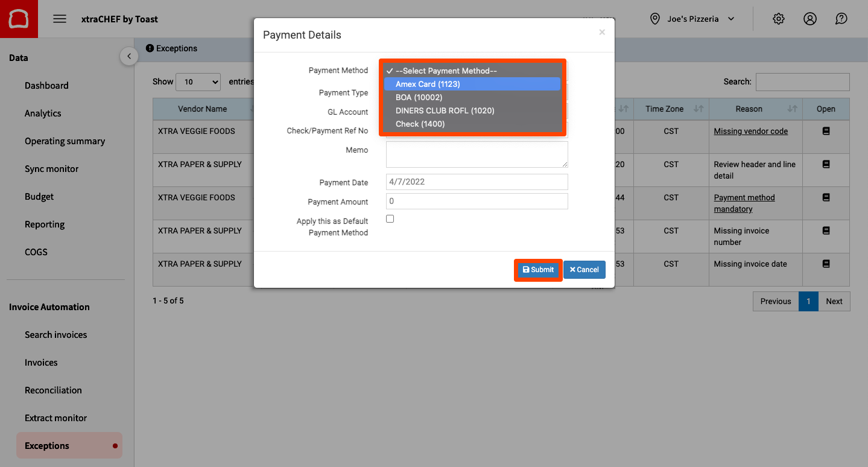
Task: Open the settings gear in the top bar
Action: coord(778,19)
